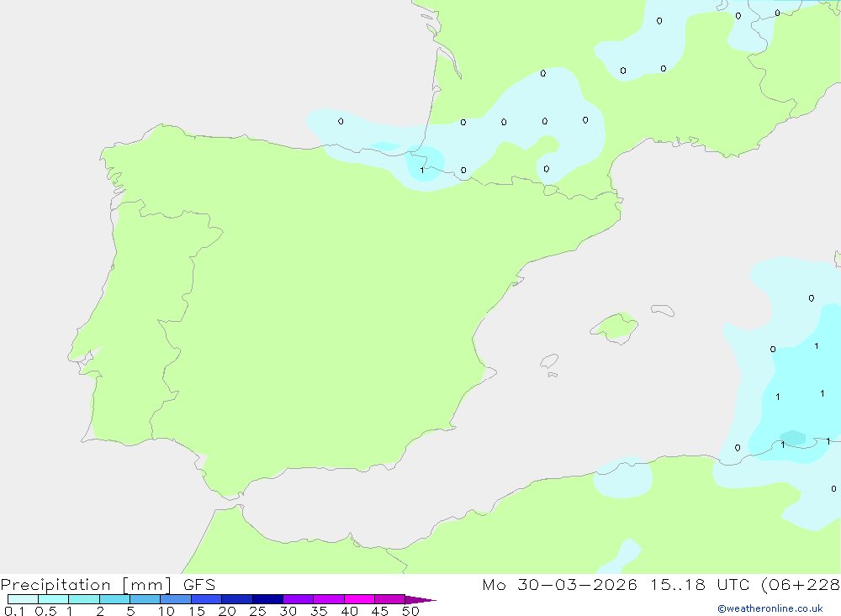This screenshot has width=841, height=616.
Task: Click the '0.5' legend scale label
Action: point(45,611)
